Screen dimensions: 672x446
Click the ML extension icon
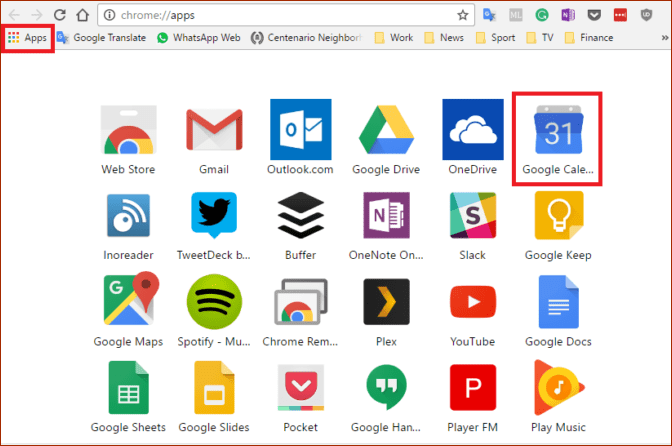pos(516,15)
